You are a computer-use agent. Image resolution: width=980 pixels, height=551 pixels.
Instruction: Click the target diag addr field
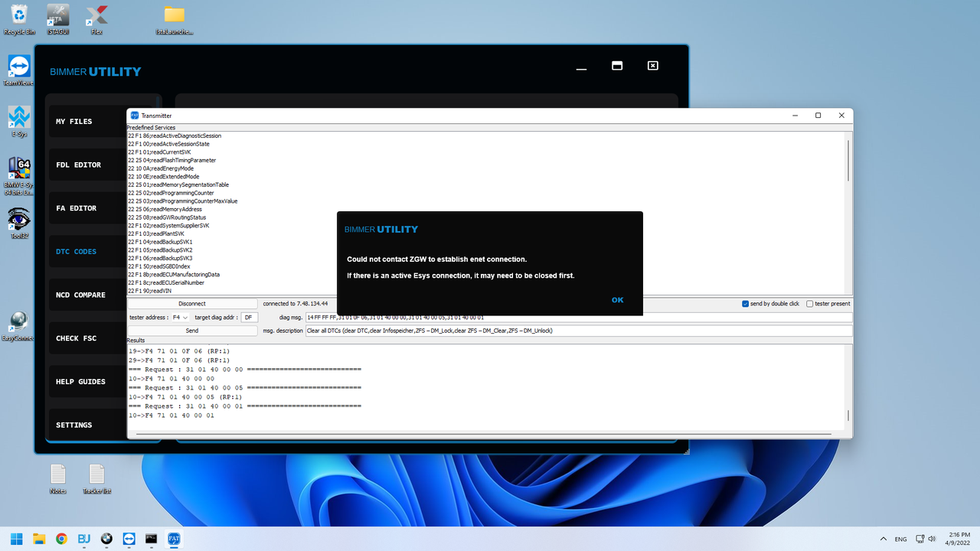[250, 317]
